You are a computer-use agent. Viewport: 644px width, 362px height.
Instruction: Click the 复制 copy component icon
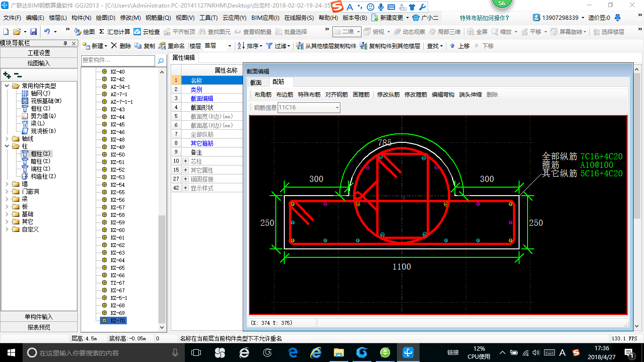click(x=145, y=46)
